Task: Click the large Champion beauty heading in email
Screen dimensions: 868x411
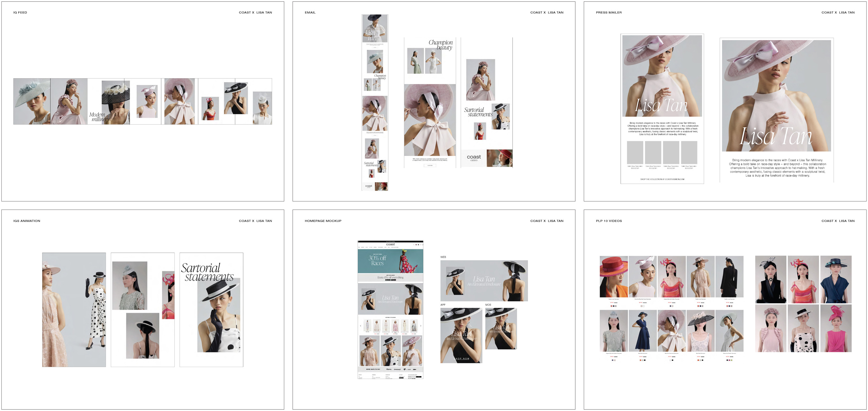Action: (x=441, y=45)
